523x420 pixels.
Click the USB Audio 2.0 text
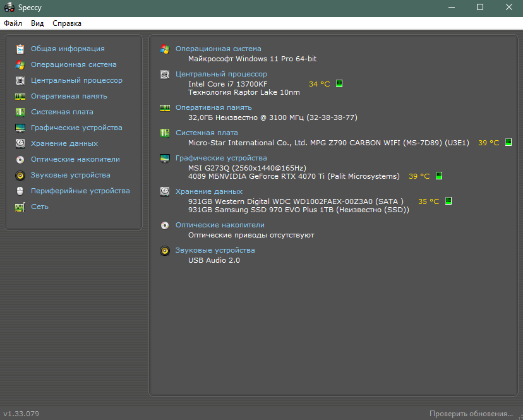click(x=214, y=260)
